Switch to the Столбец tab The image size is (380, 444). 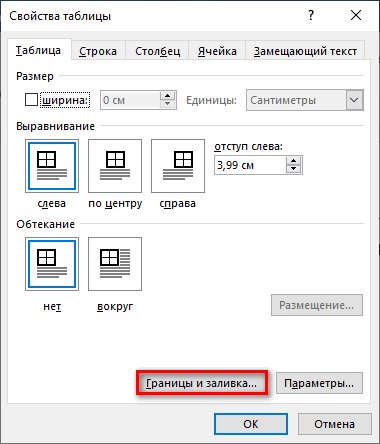tap(157, 51)
